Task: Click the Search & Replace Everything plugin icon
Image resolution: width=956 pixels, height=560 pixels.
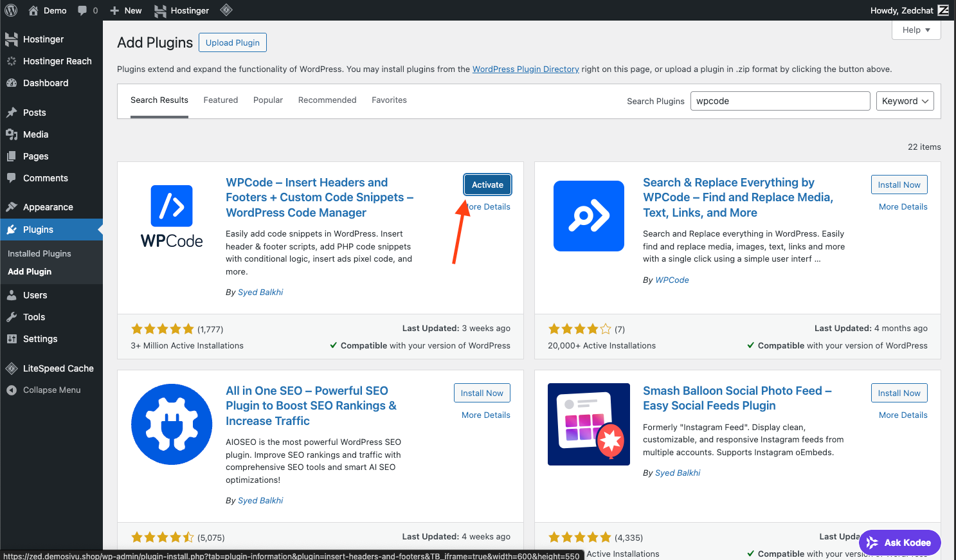Action: (588, 216)
